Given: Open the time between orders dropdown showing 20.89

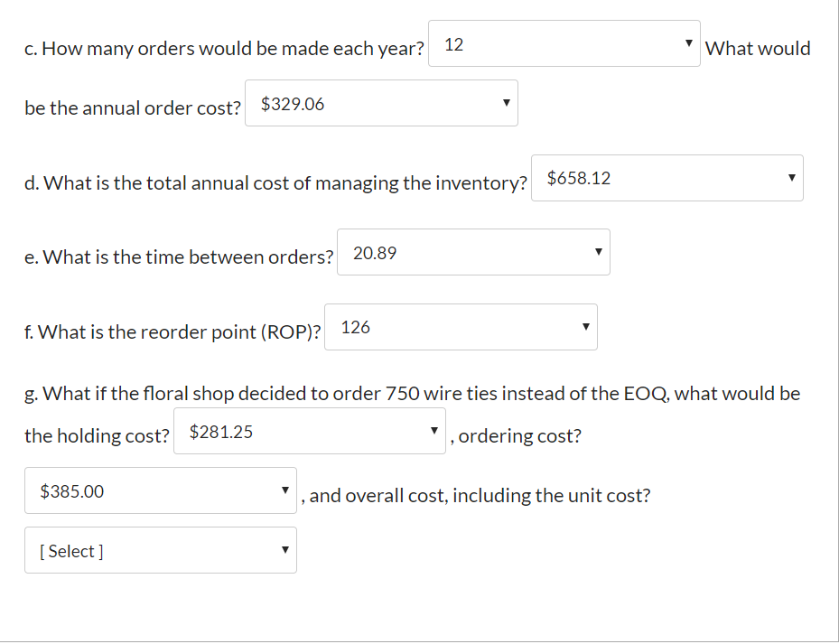Looking at the screenshot, I should 473,252.
